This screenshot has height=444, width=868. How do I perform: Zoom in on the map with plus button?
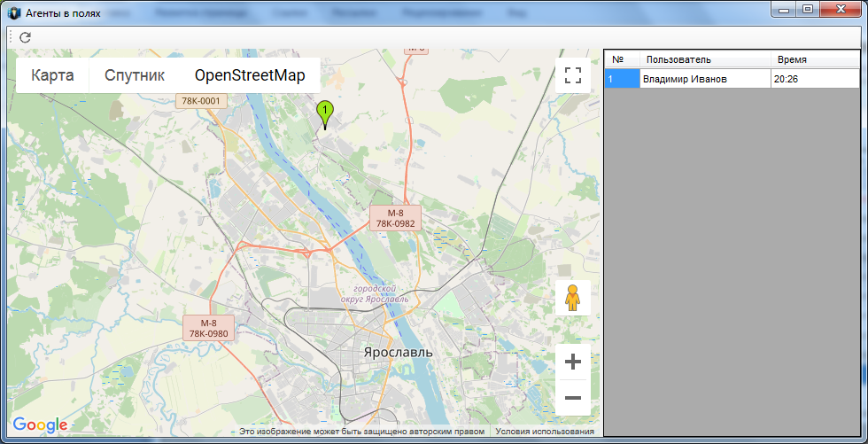tap(573, 362)
